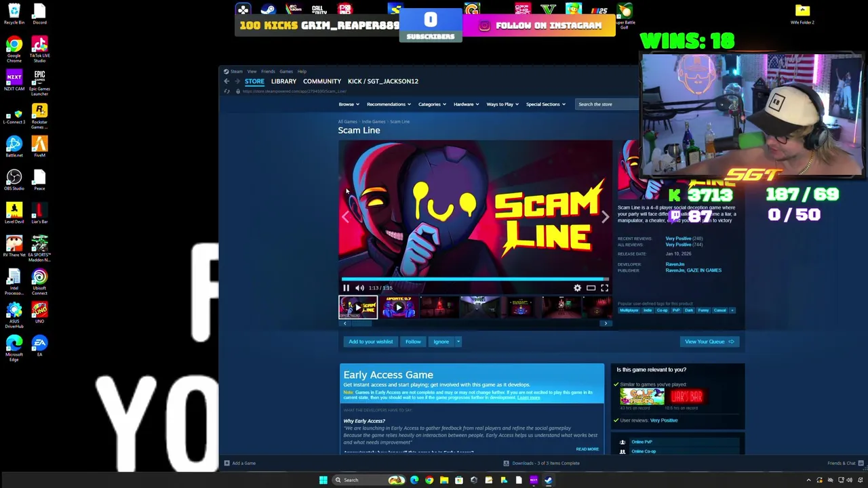Launch Epic Games Launcher from desktop
The image size is (868, 488).
coord(39,83)
